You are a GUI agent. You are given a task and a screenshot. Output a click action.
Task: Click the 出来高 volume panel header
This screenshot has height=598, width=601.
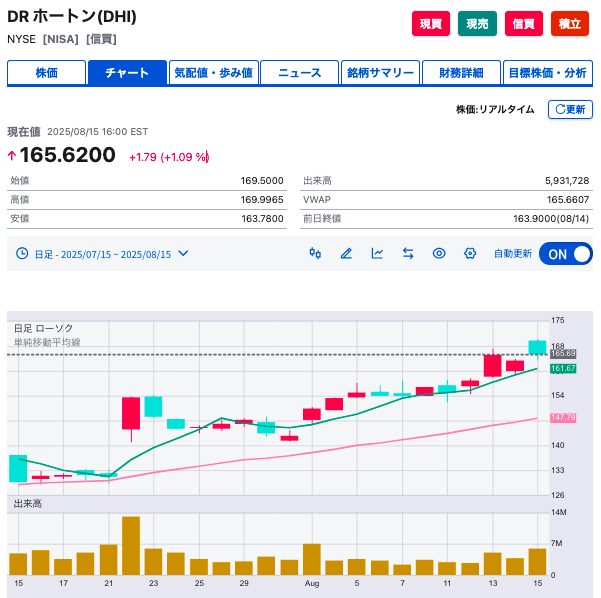click(x=28, y=504)
